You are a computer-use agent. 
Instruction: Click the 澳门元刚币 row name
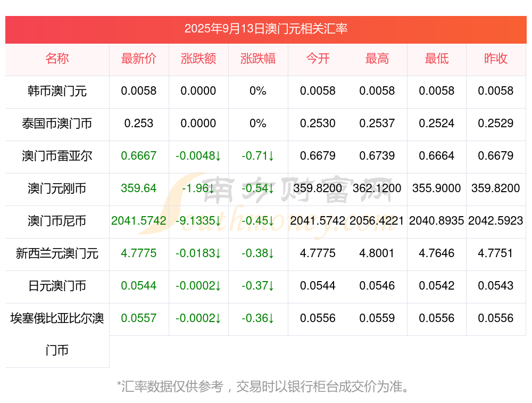(x=57, y=188)
